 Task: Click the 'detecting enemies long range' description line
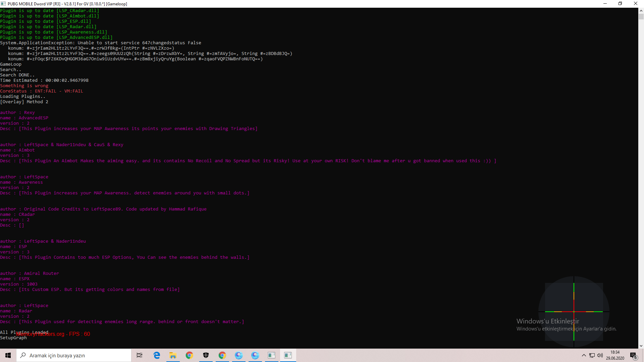[122, 322]
